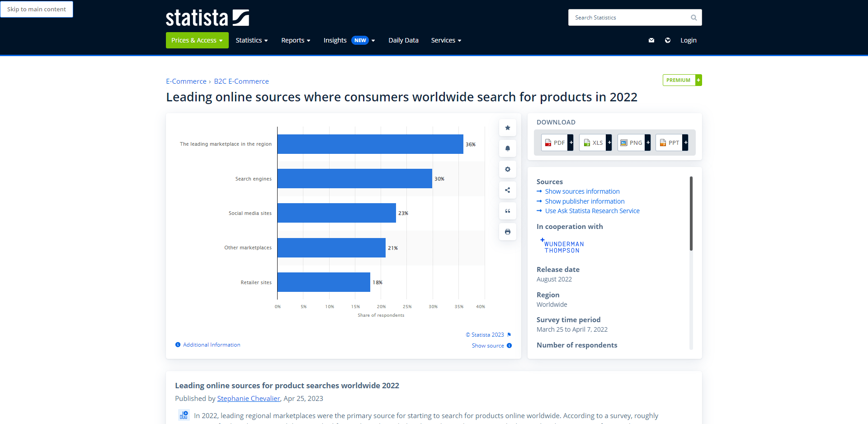Print the chart using printer icon
The width and height of the screenshot is (868, 424).
coord(507,232)
